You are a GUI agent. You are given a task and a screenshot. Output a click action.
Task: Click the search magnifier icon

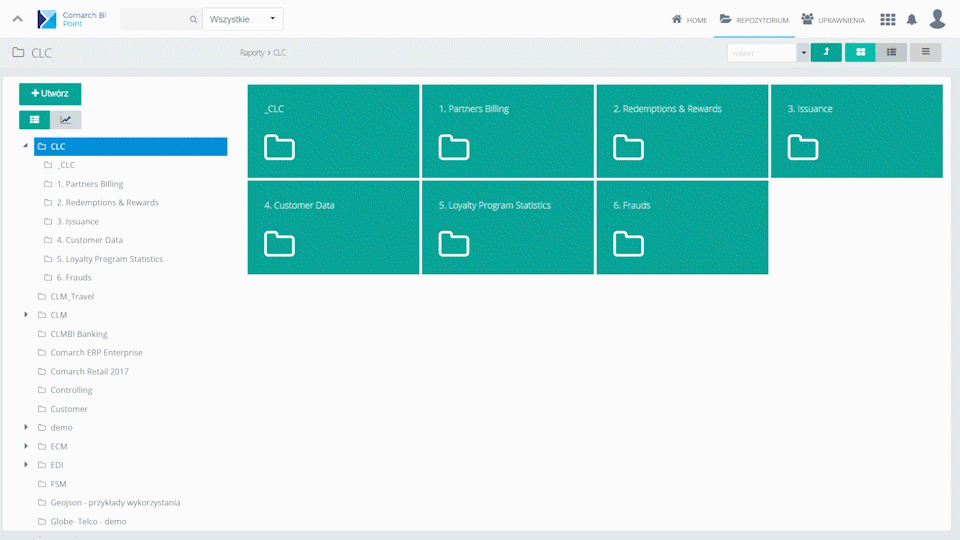click(x=193, y=19)
